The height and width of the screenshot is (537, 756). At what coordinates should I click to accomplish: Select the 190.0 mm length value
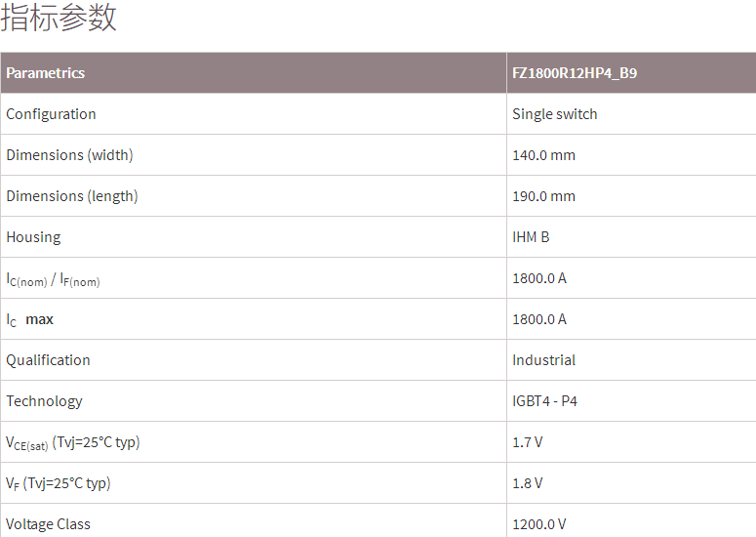[543, 196]
